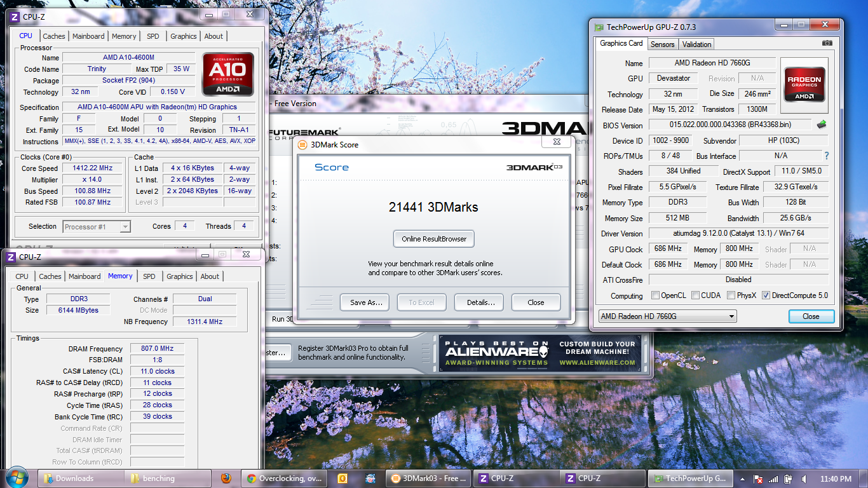Click the battery power tray icon
The image size is (868, 488).
[x=789, y=479]
